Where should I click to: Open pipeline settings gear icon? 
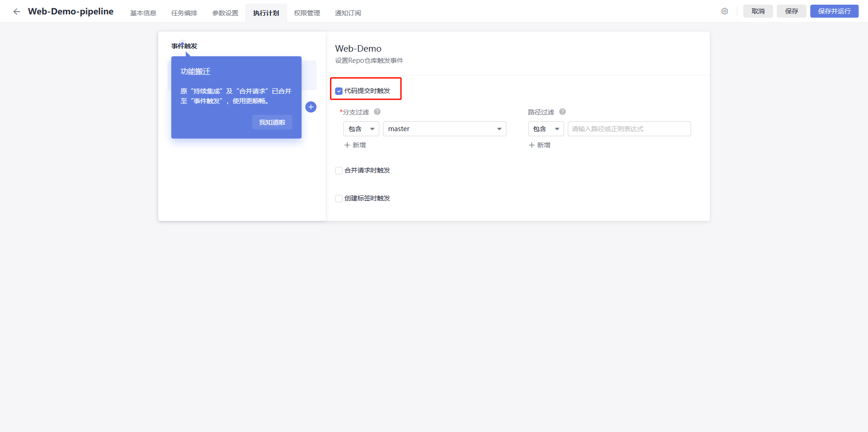point(725,11)
